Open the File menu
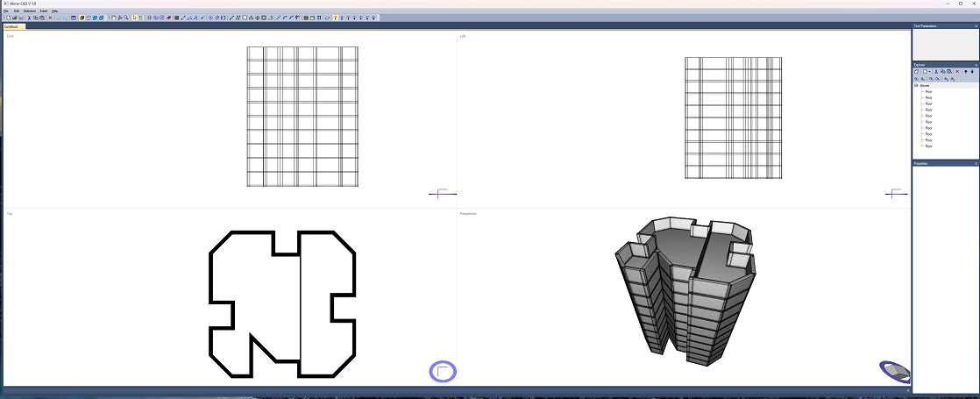The width and height of the screenshot is (980, 399). click(5, 11)
